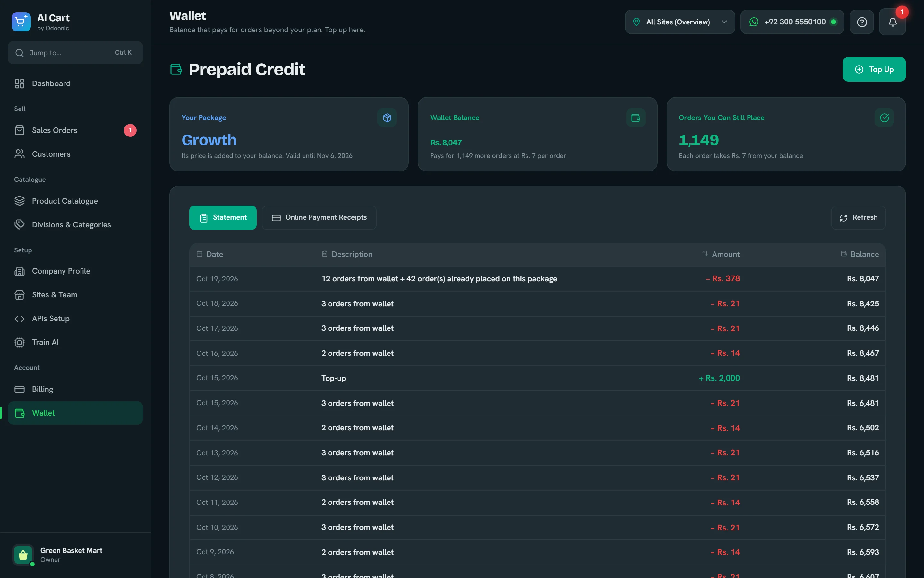The image size is (924, 578).
Task: Click the wallet icon beside Prepaid Credit heading
Action: (175, 70)
